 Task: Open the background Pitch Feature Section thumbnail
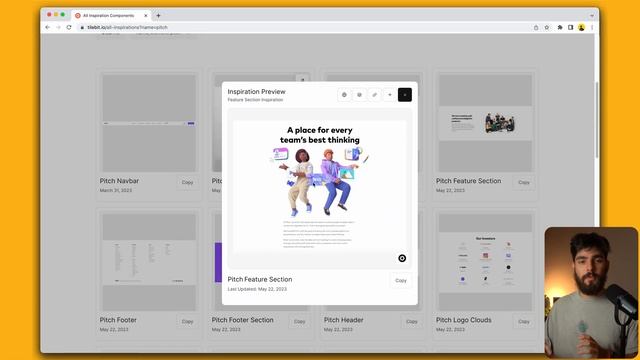485,123
